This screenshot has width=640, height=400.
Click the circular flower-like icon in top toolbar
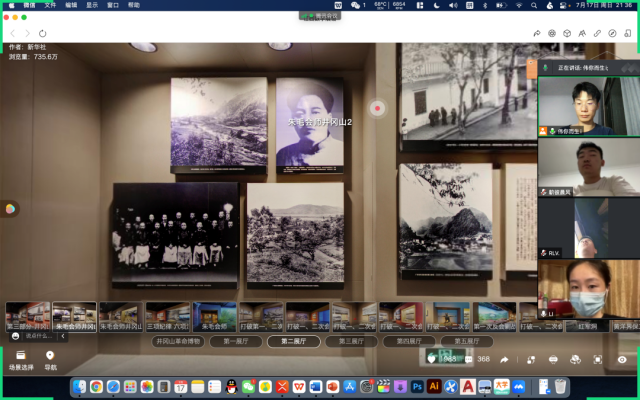(552, 33)
